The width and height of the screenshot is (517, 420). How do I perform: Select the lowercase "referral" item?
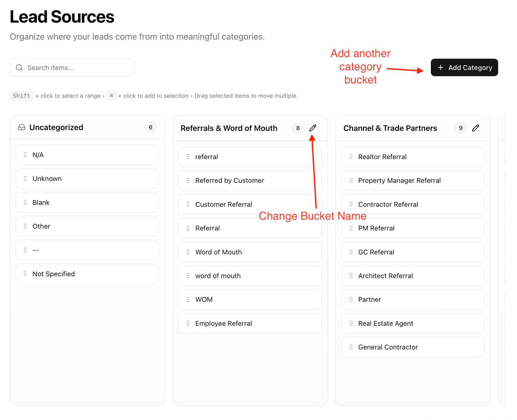point(250,157)
